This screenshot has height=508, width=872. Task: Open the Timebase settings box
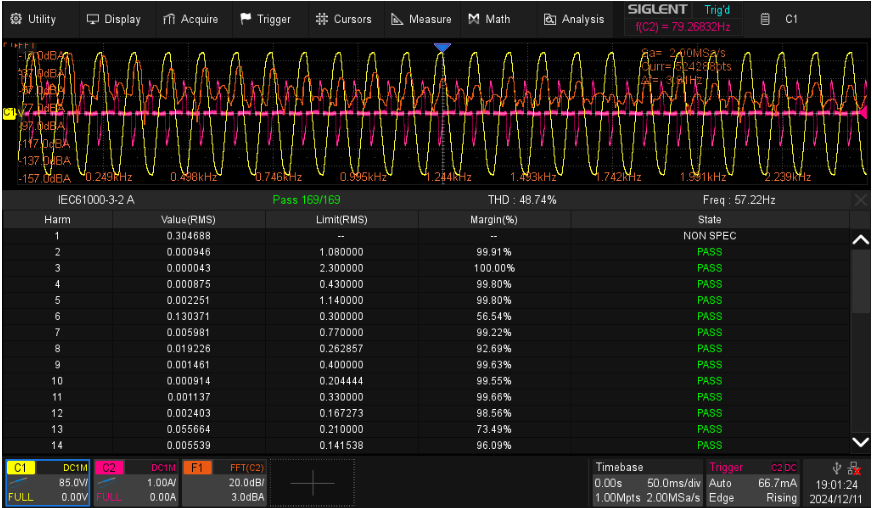[x=647, y=482]
